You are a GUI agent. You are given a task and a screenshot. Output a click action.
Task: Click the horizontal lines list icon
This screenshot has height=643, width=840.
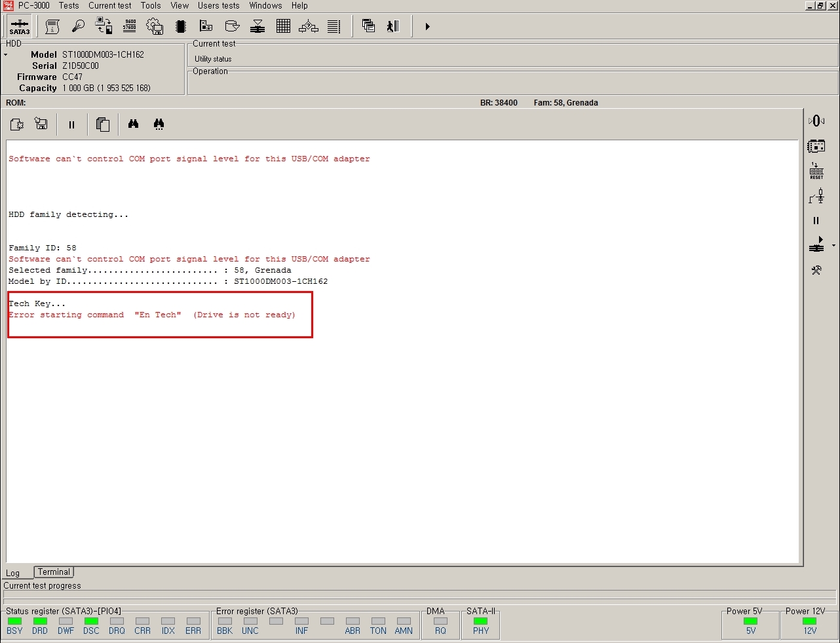[334, 26]
